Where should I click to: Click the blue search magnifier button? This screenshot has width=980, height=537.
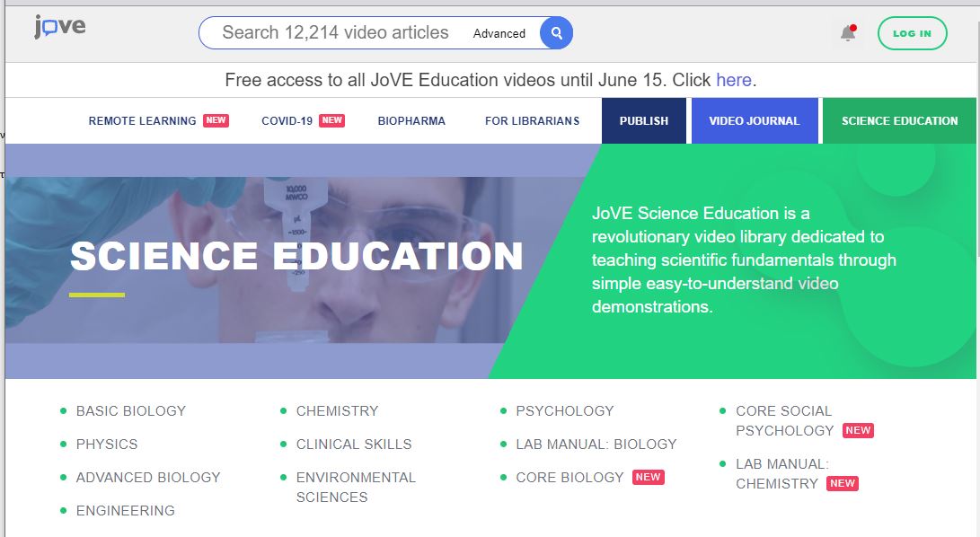[x=556, y=33]
